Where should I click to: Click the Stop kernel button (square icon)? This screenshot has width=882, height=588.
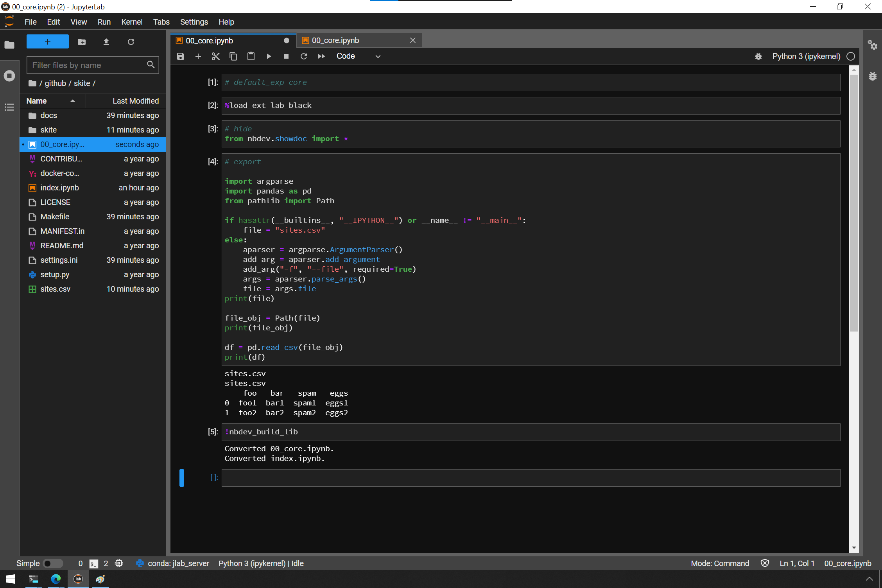(x=286, y=56)
